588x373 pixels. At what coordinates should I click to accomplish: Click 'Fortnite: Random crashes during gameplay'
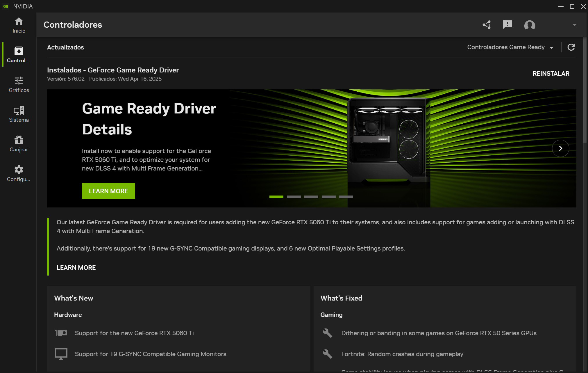[x=402, y=354]
